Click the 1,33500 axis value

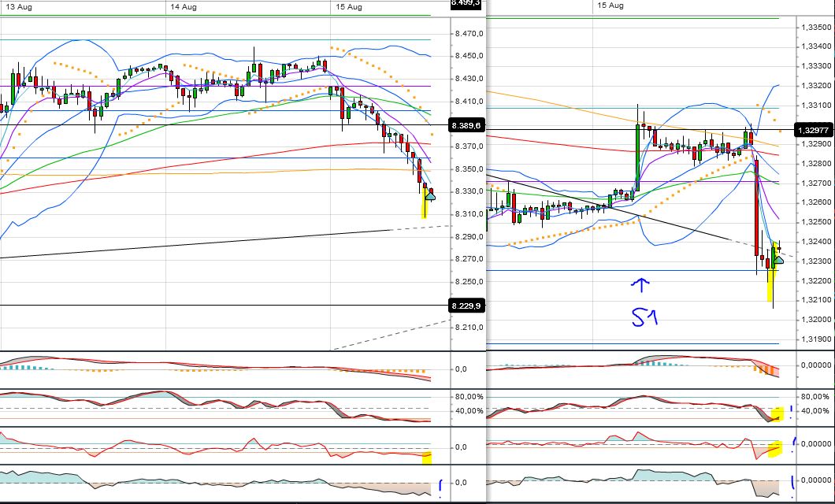click(816, 27)
